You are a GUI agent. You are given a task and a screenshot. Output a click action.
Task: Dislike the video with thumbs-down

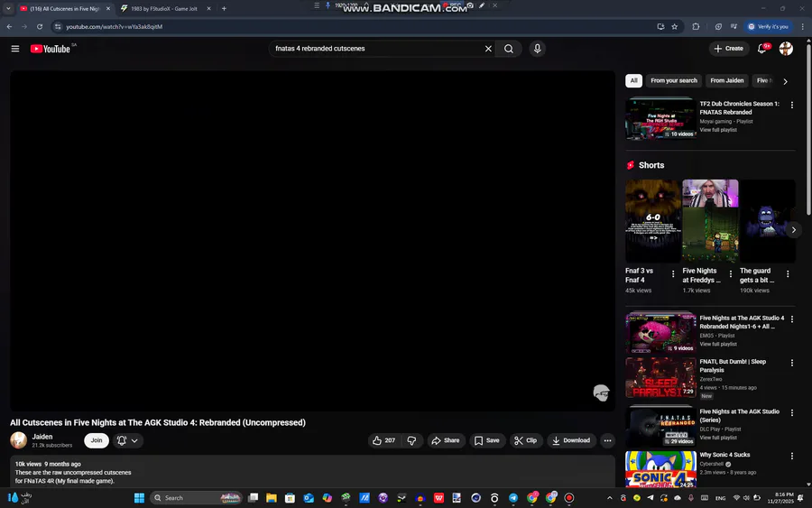coord(411,440)
